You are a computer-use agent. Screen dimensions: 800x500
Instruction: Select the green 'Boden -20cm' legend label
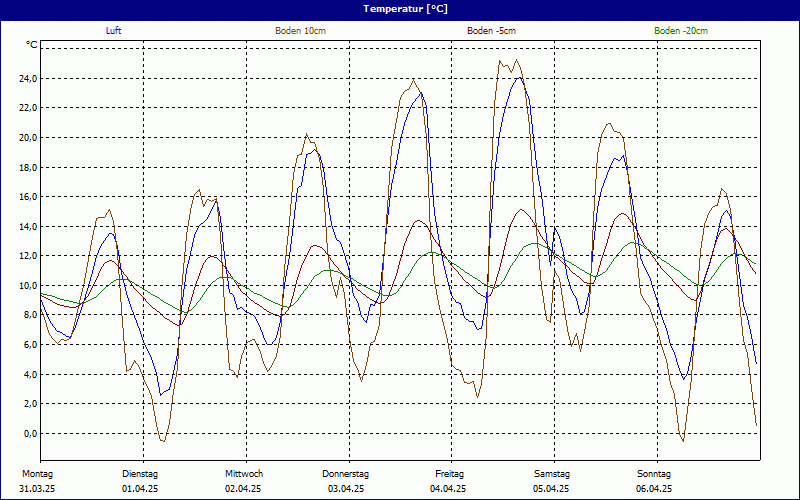point(681,31)
